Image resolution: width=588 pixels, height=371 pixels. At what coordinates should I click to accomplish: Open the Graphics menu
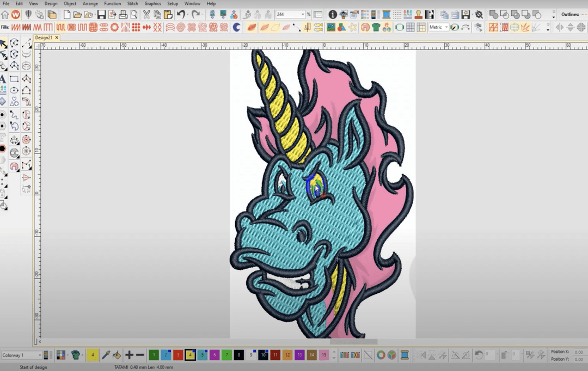coord(152,3)
